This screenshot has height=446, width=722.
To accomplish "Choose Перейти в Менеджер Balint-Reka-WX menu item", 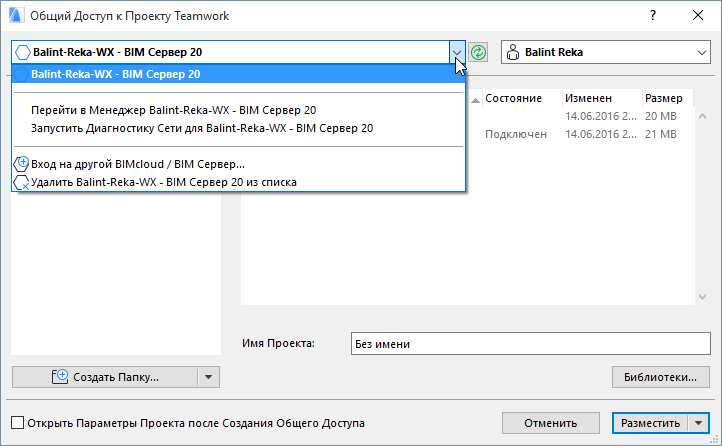I will tap(174, 110).
